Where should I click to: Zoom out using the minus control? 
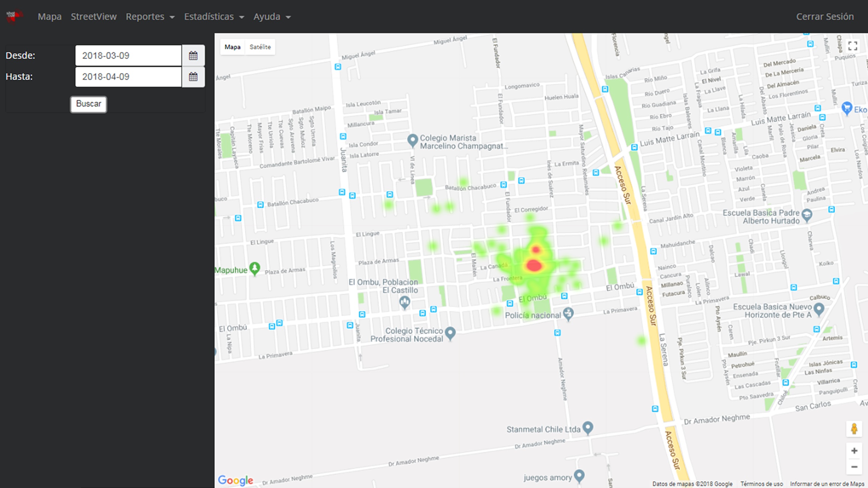pos(853,467)
